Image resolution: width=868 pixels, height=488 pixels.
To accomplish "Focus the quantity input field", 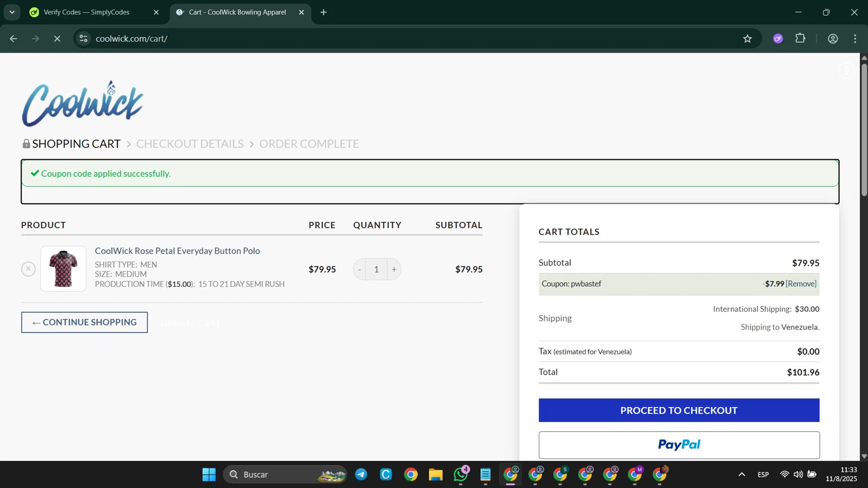I will [x=377, y=269].
